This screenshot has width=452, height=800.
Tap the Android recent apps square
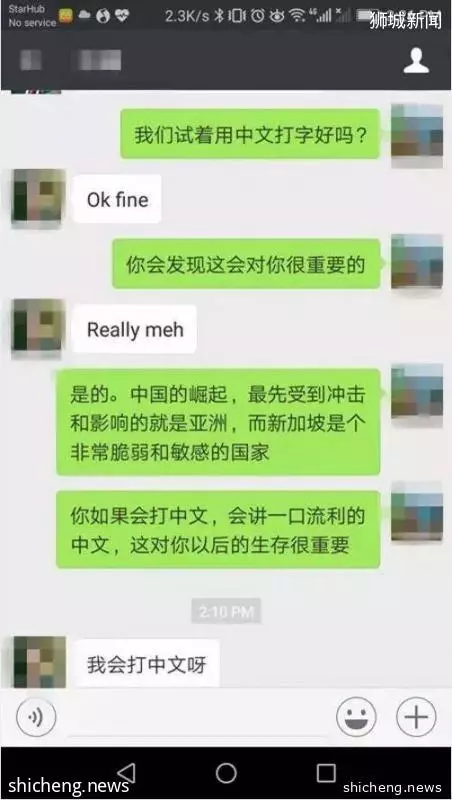pos(326,773)
